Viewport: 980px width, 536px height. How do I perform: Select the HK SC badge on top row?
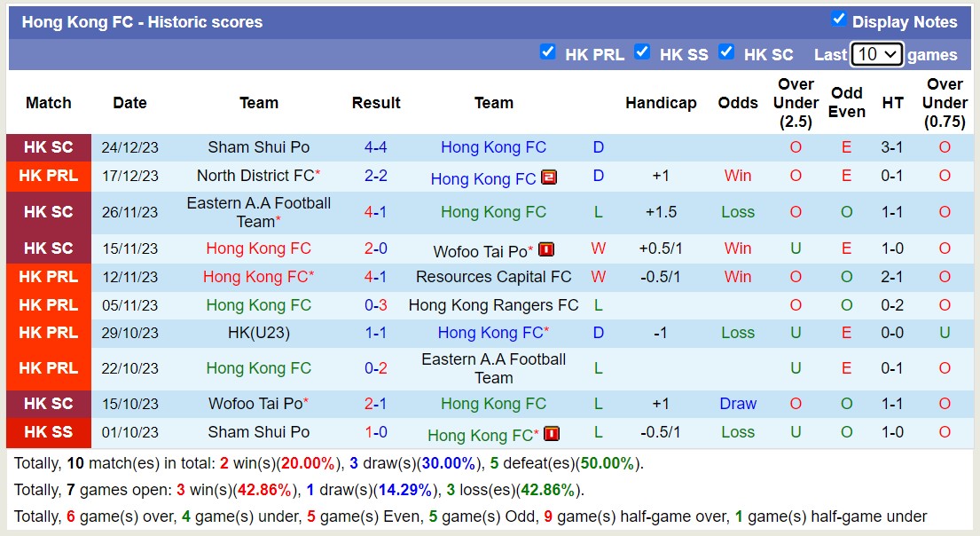(x=49, y=147)
